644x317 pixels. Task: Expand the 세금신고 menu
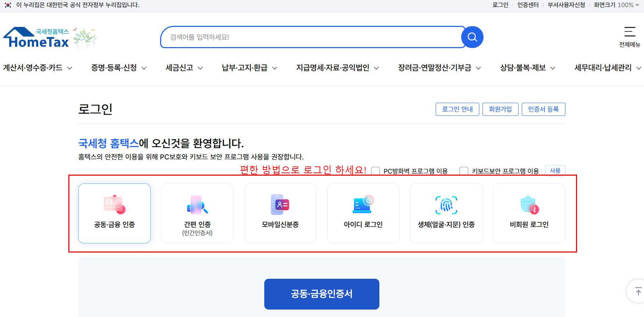184,68
